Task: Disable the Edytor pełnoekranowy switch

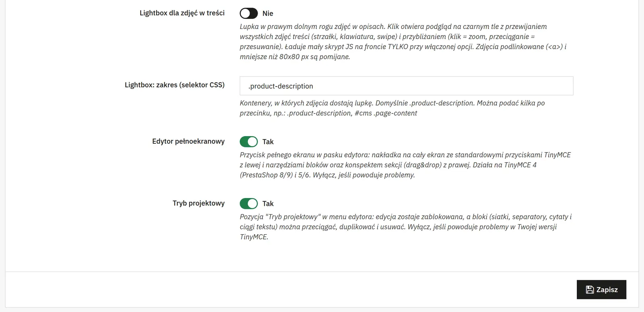Action: coord(249,142)
